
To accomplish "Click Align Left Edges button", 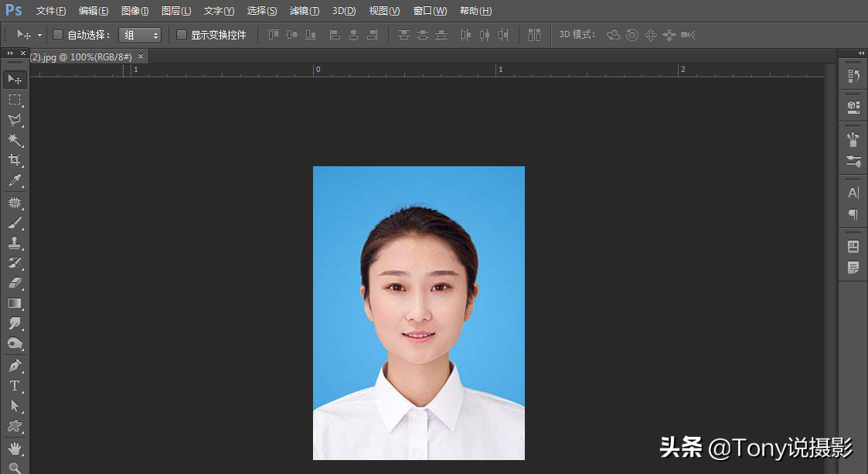I will 335,35.
